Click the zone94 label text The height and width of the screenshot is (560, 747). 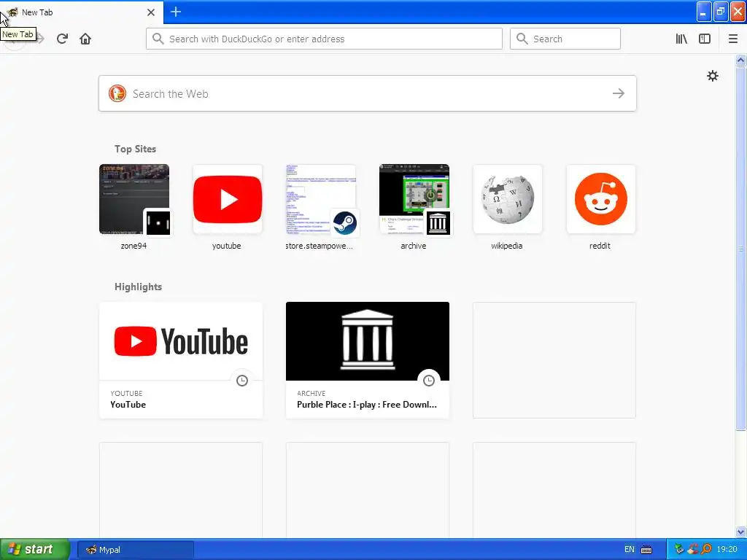133,246
